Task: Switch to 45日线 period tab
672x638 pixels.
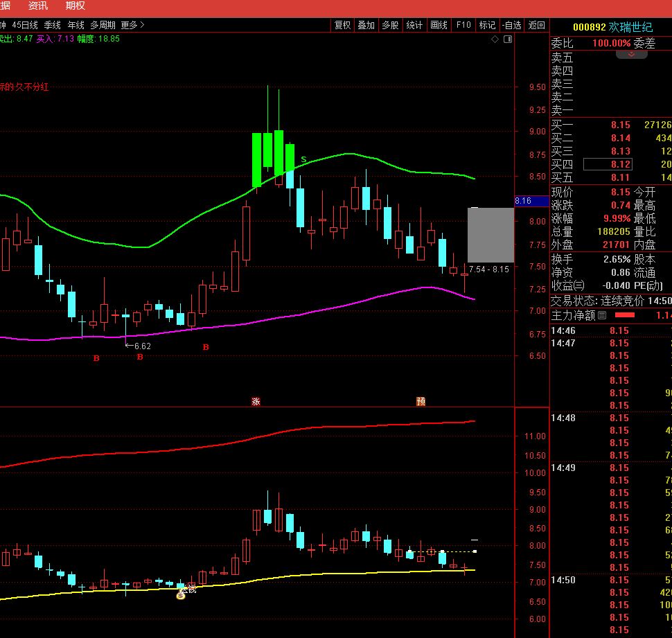Action: [25, 25]
